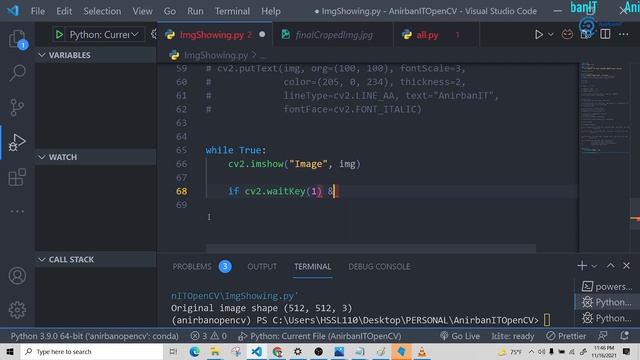Click the Kite smiley icon in editor toolbar

tap(567, 35)
